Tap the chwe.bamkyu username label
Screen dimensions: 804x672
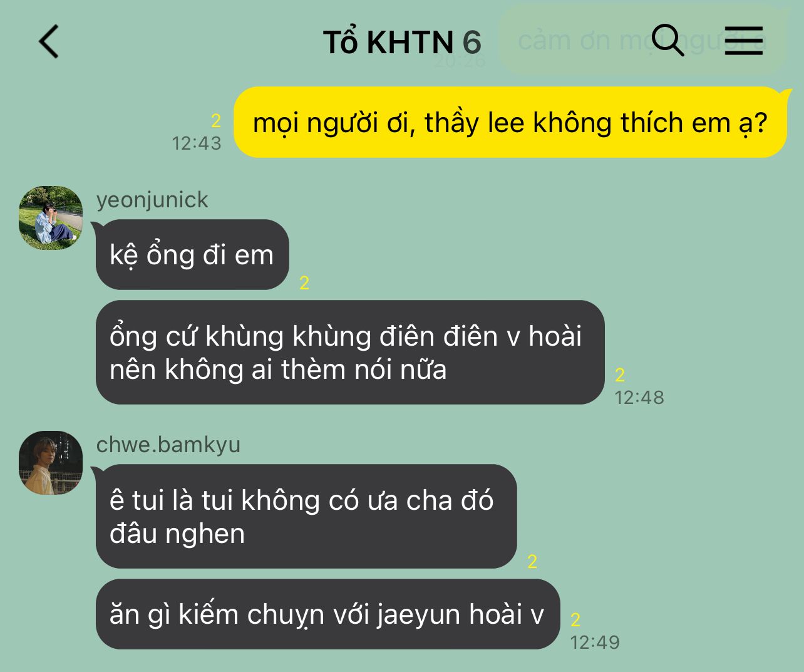coord(168,445)
